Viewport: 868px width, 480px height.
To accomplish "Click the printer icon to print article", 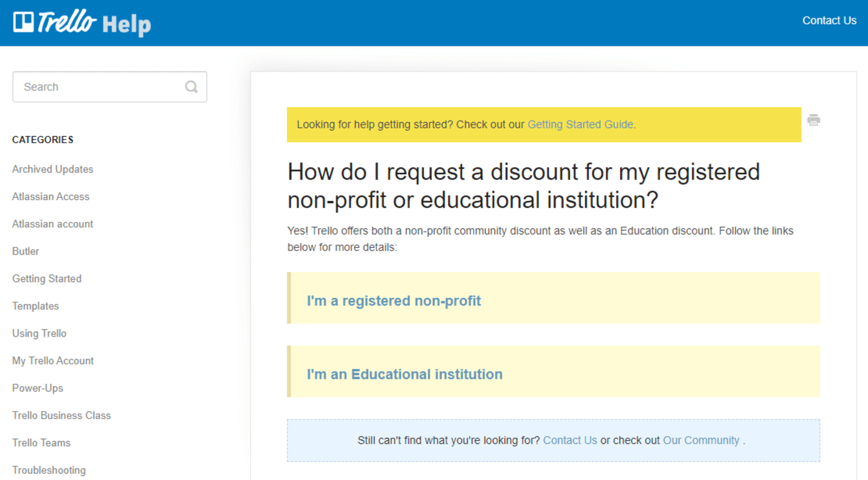I will (x=814, y=120).
